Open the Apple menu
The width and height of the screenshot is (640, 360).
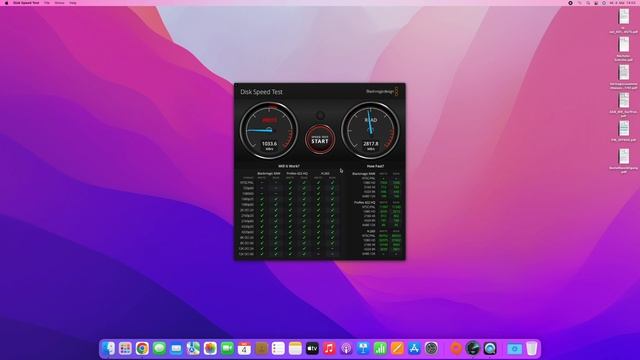pos(6,3)
